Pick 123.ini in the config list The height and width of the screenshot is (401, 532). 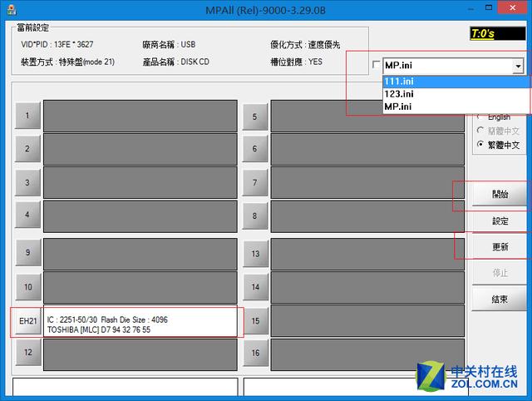[x=455, y=94]
